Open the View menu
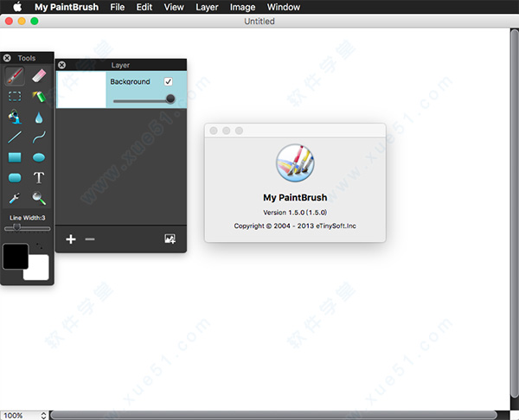 pyautogui.click(x=174, y=7)
